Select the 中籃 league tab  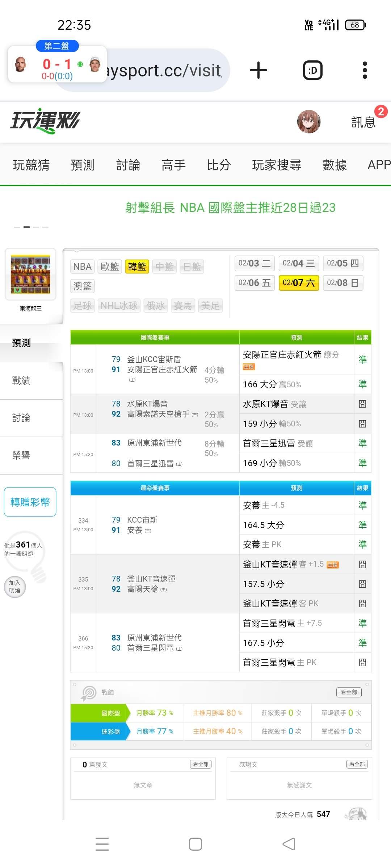click(x=165, y=267)
